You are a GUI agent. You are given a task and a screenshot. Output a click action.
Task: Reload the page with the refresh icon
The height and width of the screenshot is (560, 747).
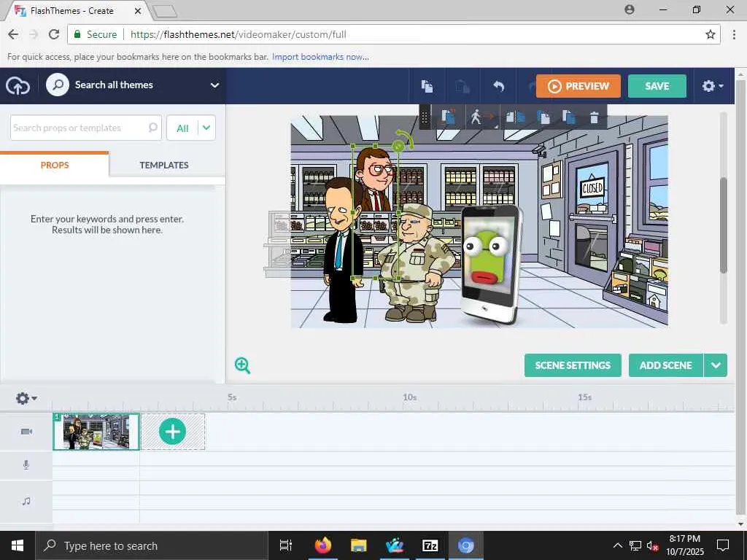click(x=54, y=34)
